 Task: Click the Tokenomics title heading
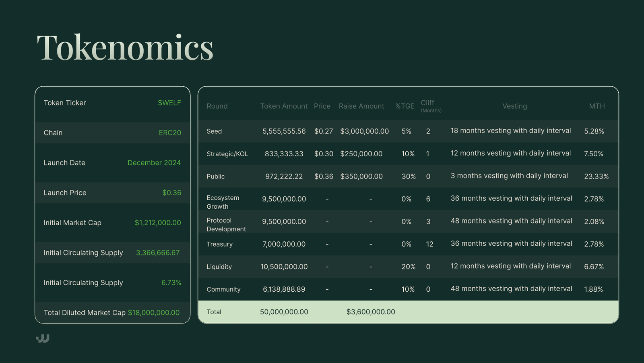pos(125,48)
